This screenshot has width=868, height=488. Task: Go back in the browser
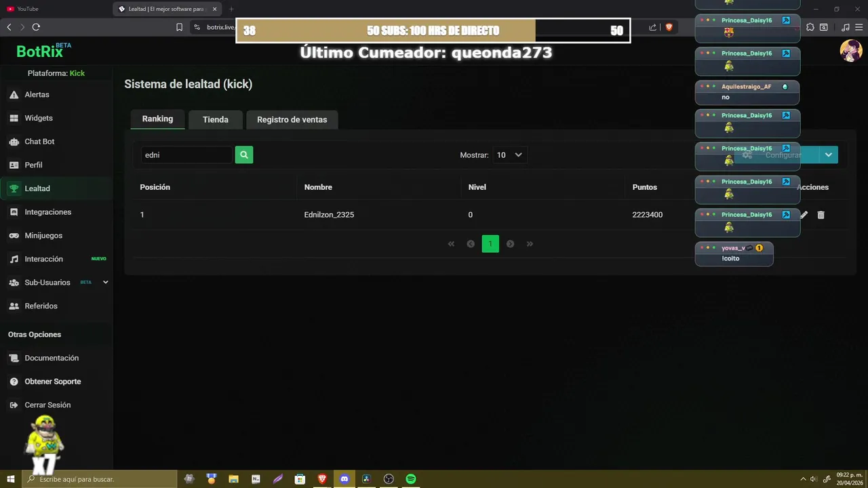click(x=9, y=27)
